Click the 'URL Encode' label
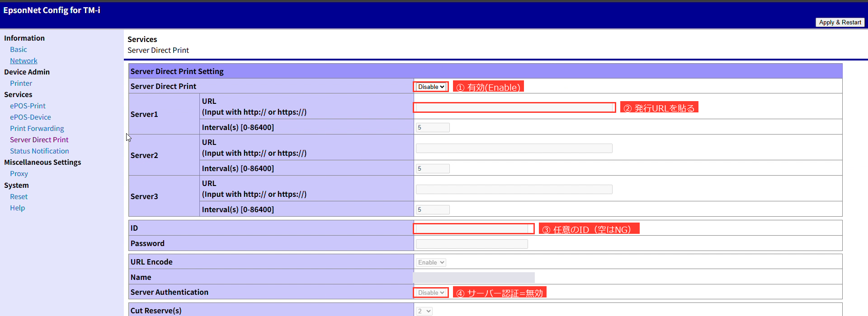 pos(151,262)
